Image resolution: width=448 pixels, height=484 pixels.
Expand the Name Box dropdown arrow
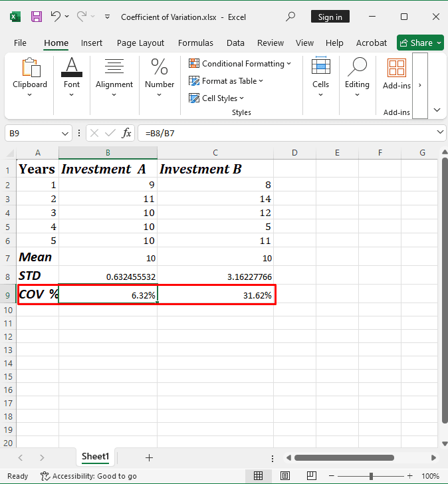pos(66,133)
